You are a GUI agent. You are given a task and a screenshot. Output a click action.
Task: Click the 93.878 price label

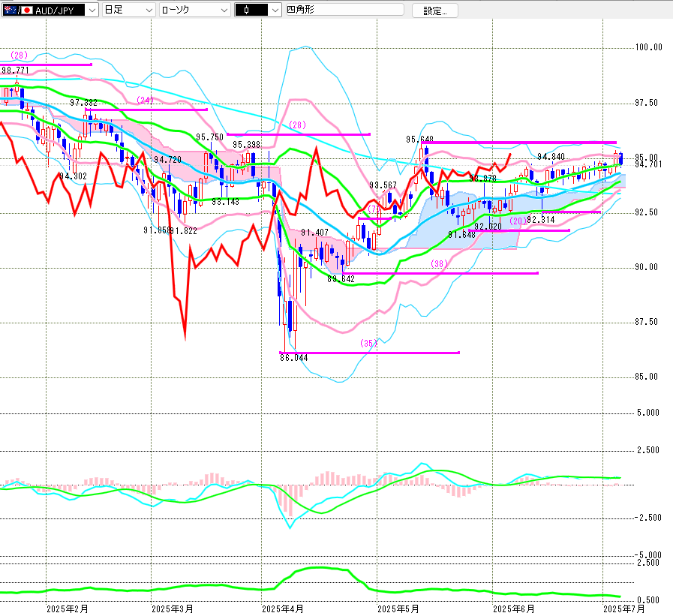(x=483, y=179)
